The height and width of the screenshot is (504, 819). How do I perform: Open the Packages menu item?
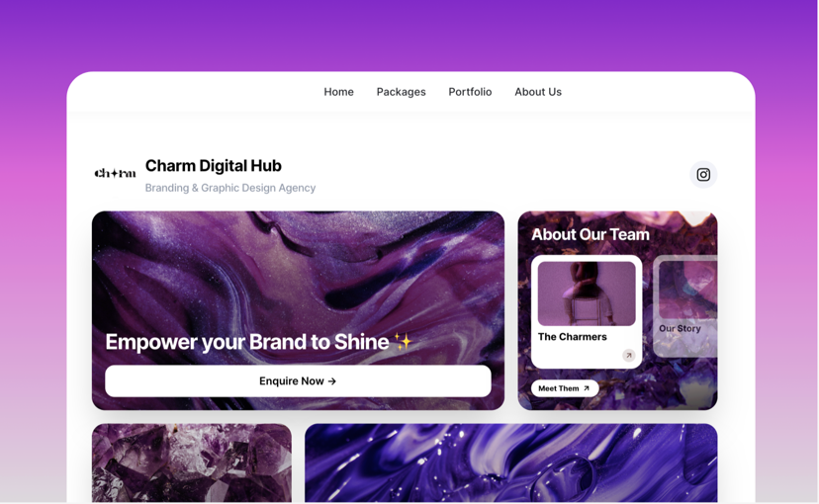click(402, 92)
